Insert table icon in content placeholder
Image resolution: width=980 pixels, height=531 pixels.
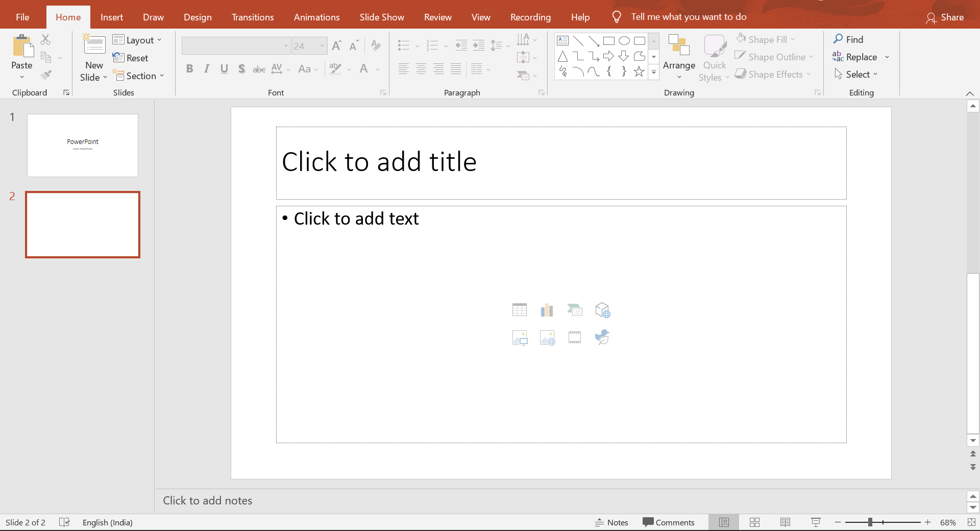(520, 310)
